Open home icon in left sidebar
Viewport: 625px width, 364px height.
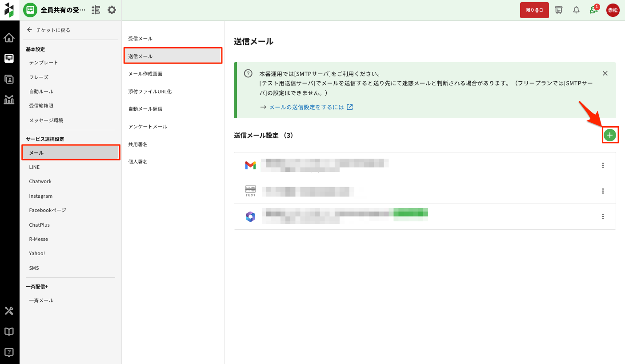(x=9, y=38)
